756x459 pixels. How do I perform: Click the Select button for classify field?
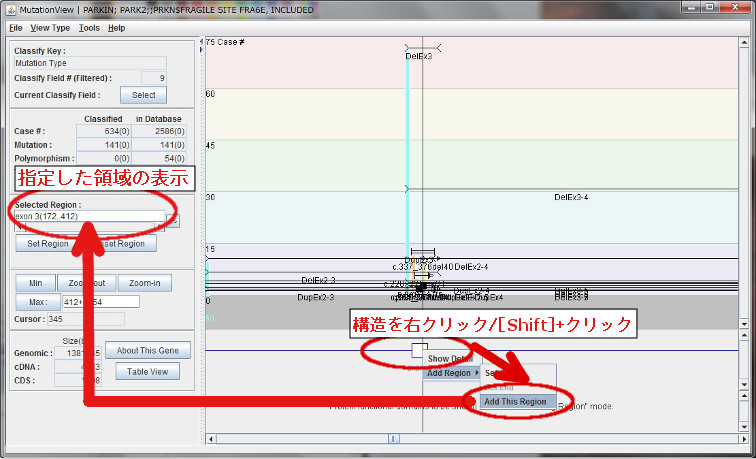coord(143,95)
